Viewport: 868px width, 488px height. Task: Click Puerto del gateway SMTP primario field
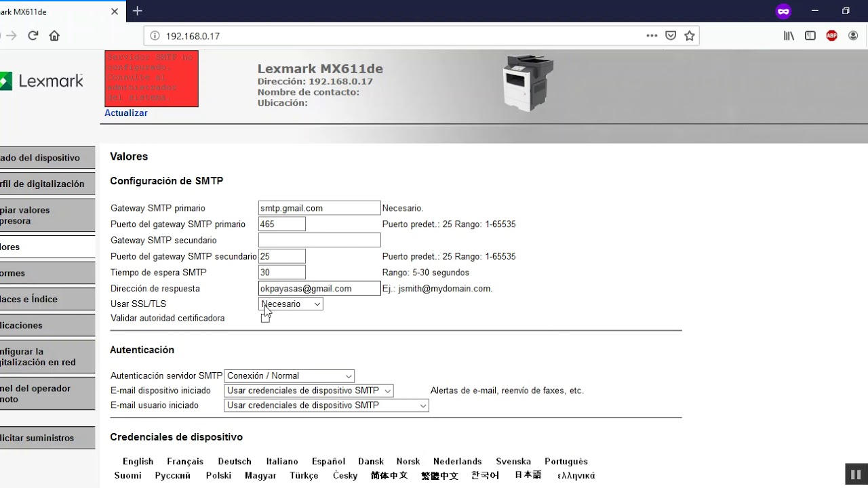282,224
